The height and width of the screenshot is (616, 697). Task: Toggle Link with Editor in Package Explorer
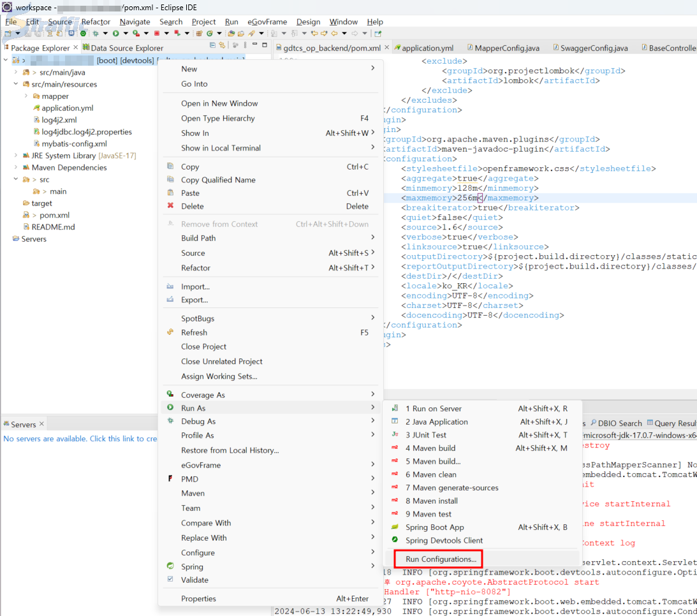click(x=222, y=45)
